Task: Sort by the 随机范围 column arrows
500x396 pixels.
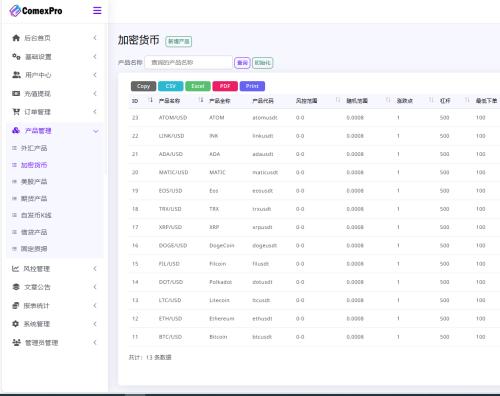Action: click(388, 100)
